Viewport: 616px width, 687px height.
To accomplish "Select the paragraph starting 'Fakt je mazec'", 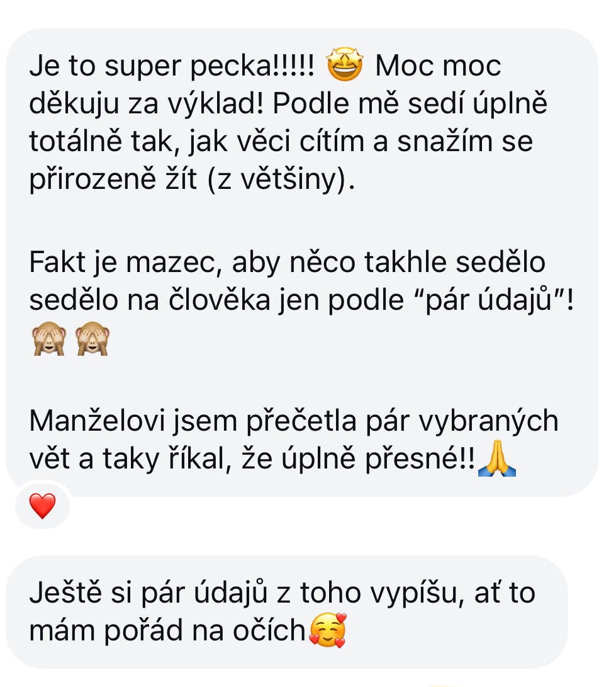I will 301,300.
